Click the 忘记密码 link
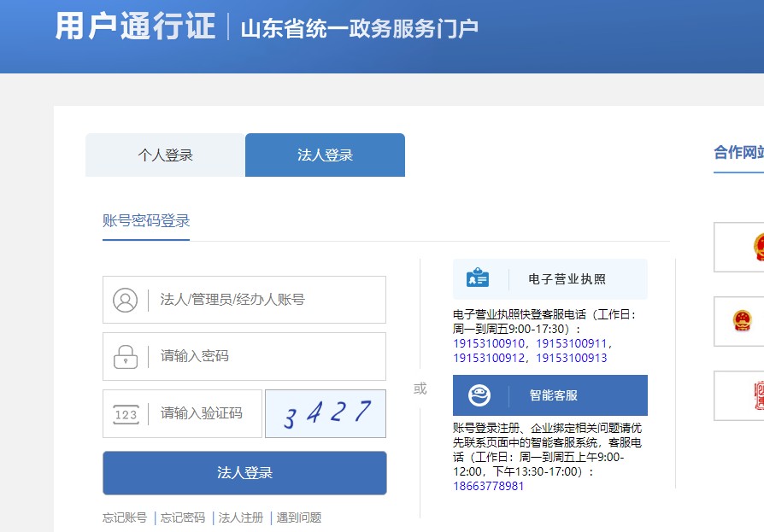Viewport: 764px width, 532px height. [183, 517]
